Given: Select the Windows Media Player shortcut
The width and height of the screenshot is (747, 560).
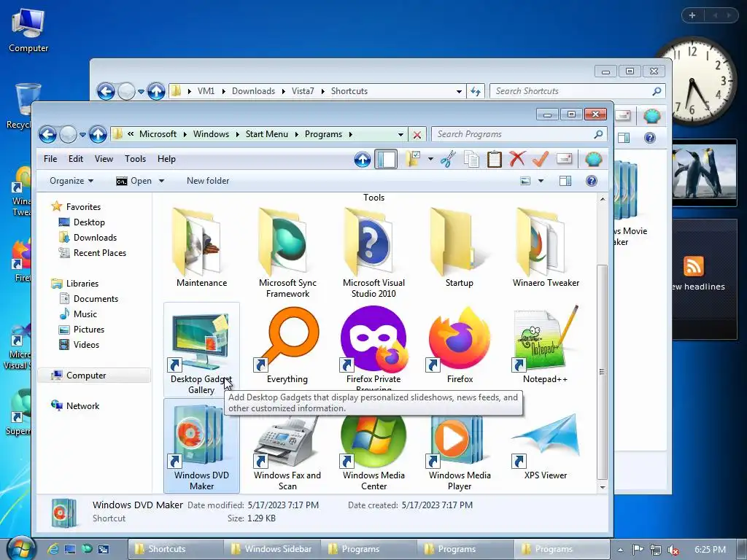Looking at the screenshot, I should (x=460, y=452).
